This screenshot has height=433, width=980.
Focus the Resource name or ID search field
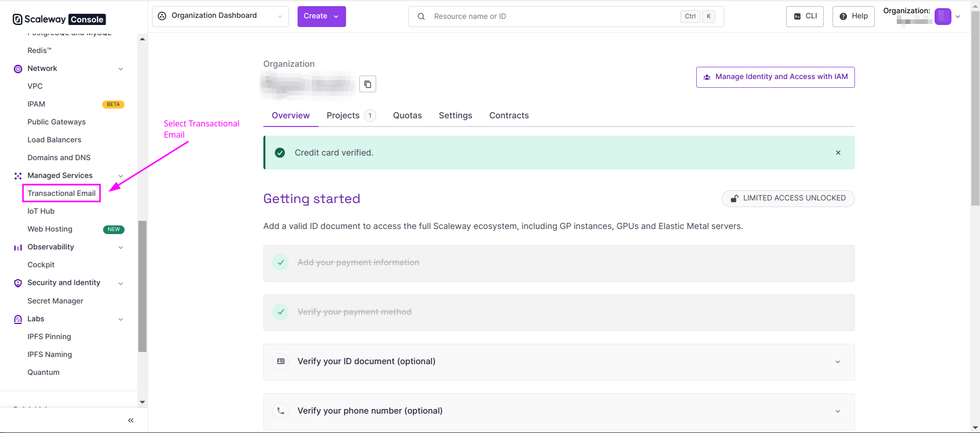click(x=566, y=16)
